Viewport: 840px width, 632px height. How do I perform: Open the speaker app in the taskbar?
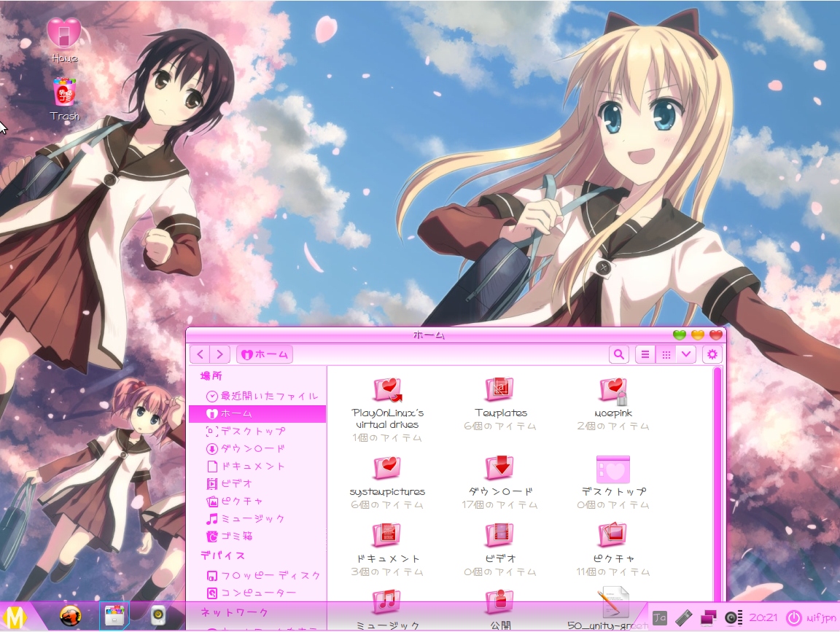coord(158,617)
